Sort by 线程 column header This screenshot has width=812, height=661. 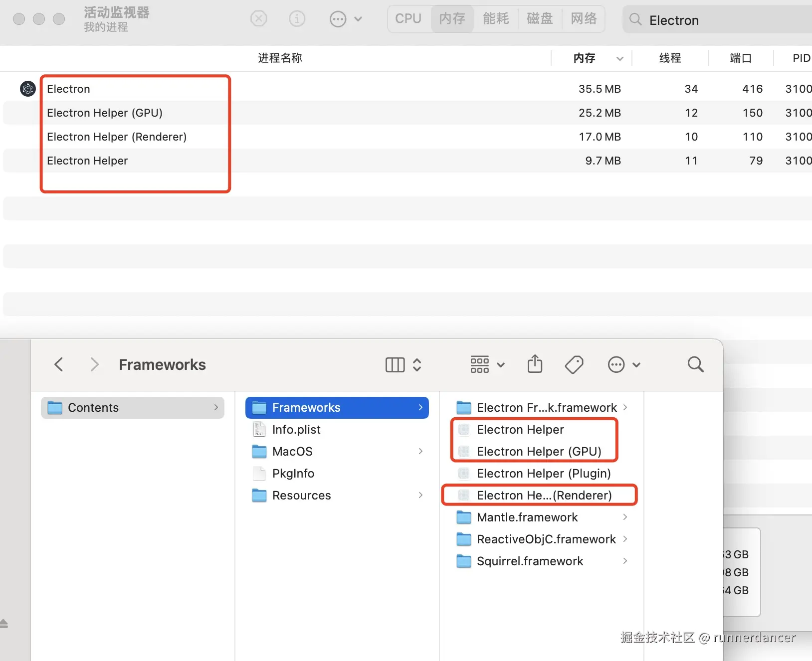pyautogui.click(x=670, y=58)
